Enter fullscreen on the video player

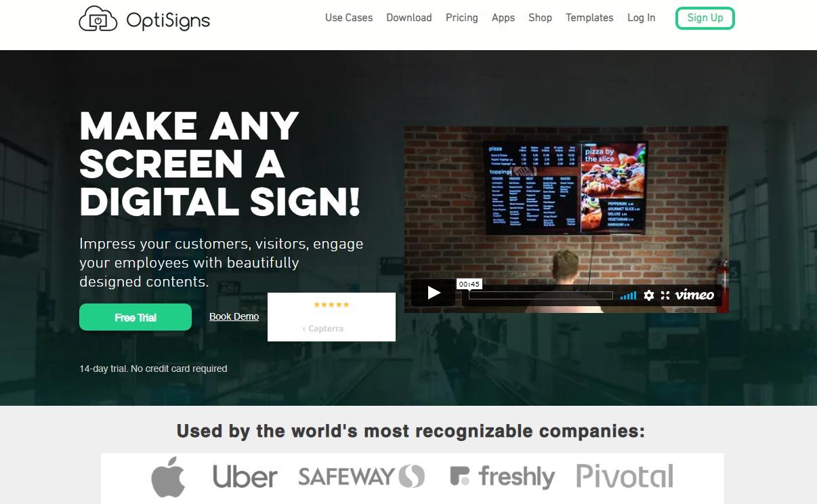click(x=665, y=295)
